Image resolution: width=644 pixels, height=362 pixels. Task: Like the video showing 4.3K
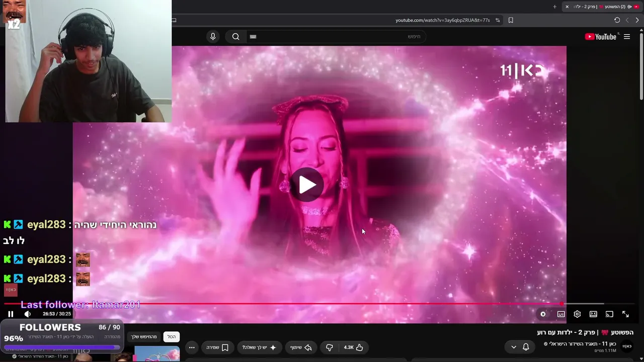click(x=353, y=347)
